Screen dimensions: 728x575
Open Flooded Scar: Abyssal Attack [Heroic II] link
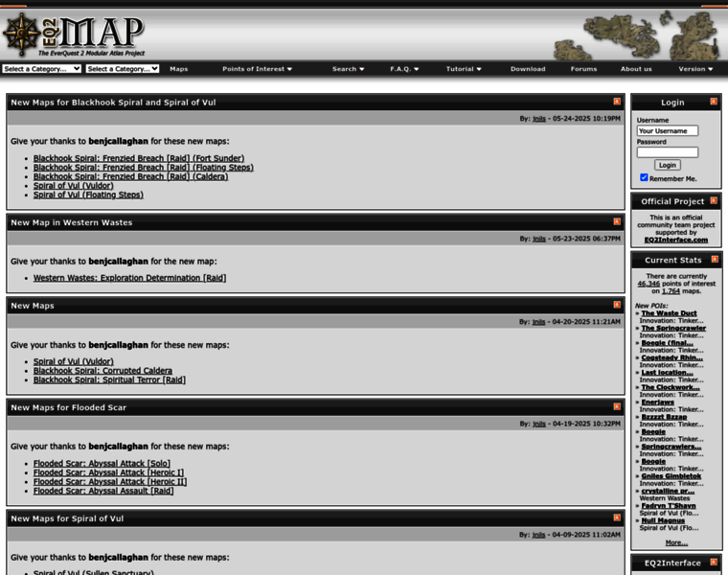coord(110,482)
